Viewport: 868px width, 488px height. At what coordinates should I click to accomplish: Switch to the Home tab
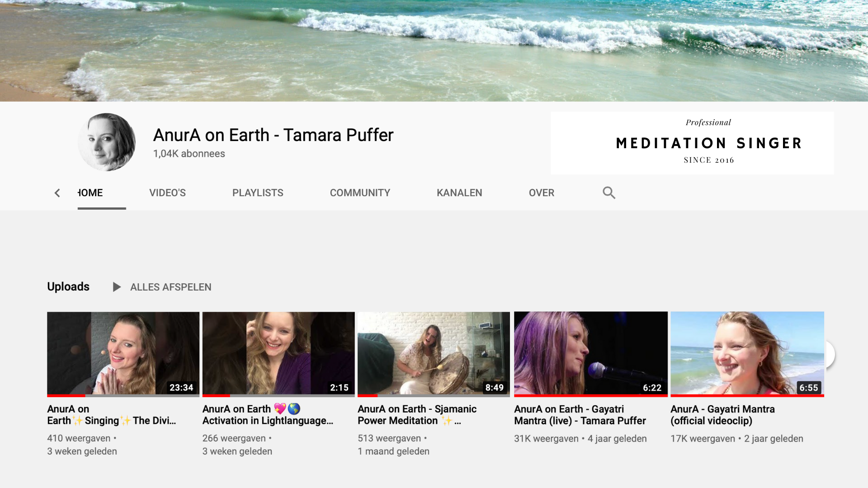coord(90,193)
